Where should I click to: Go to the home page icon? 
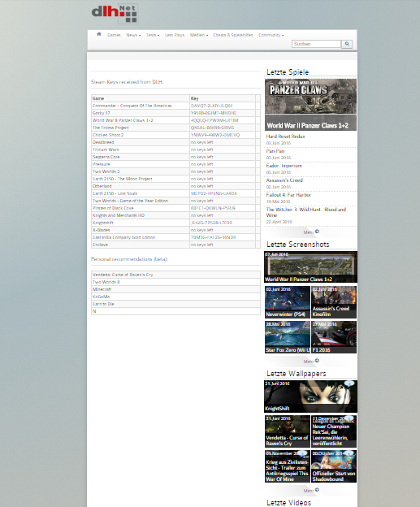[x=99, y=34]
